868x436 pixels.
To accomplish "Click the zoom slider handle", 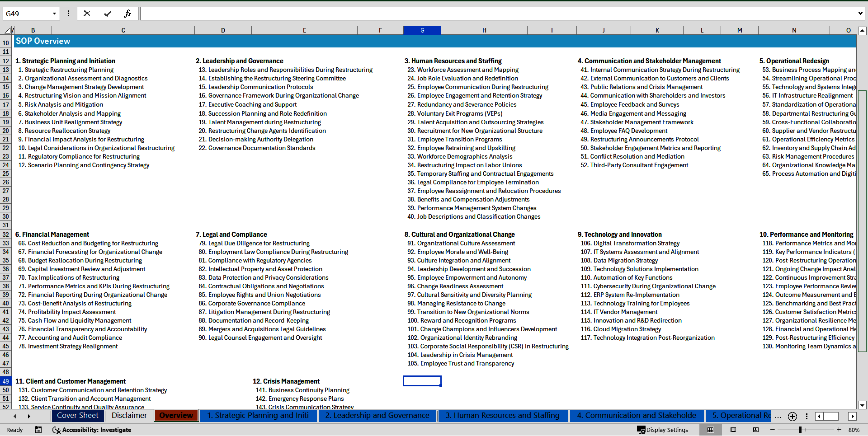I will (x=800, y=430).
